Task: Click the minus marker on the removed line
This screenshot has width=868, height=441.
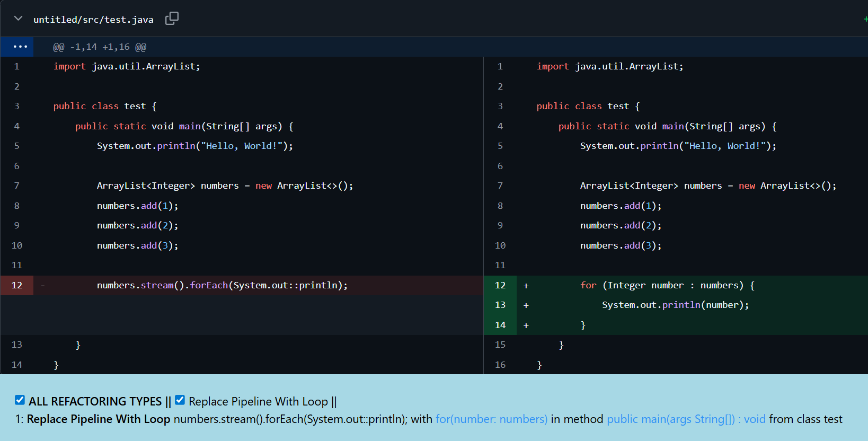Action: pos(42,286)
